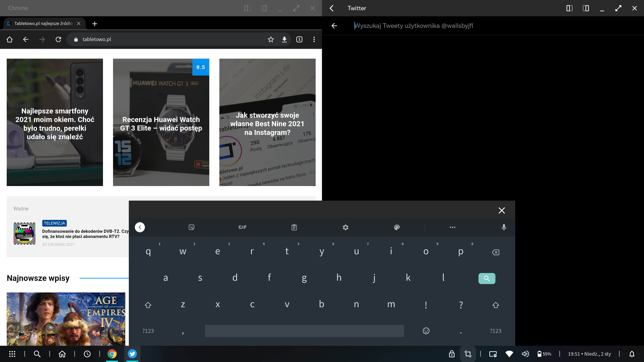Open recent apps clock icon
This screenshot has width=644, height=362.
tap(87, 354)
